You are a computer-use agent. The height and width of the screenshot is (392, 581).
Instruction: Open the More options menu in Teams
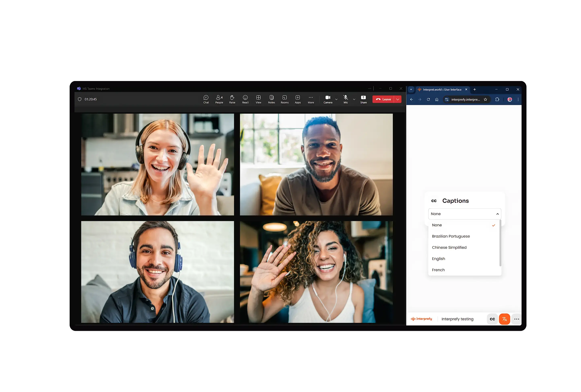(311, 99)
